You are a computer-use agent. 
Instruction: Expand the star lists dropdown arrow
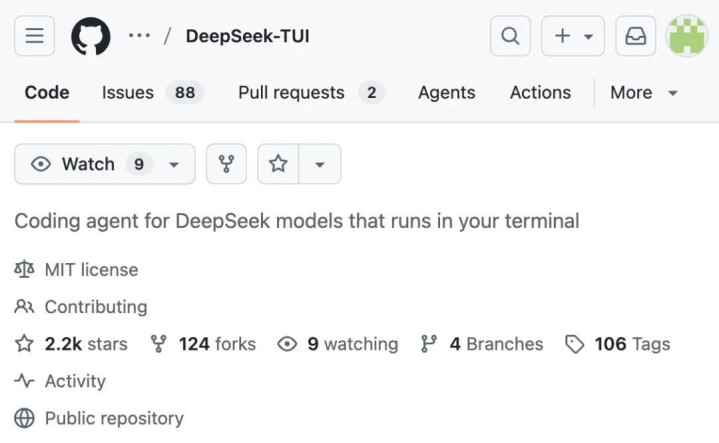tap(320, 164)
